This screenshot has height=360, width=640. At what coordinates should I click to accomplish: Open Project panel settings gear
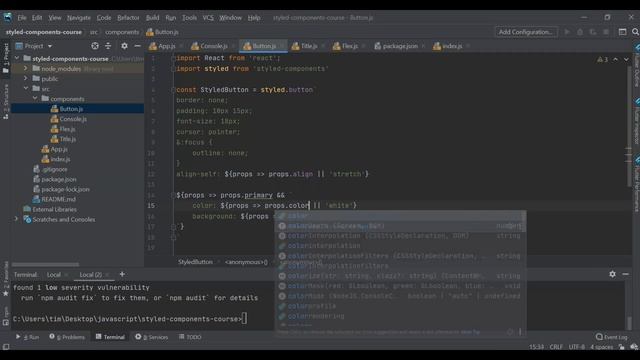124,46
